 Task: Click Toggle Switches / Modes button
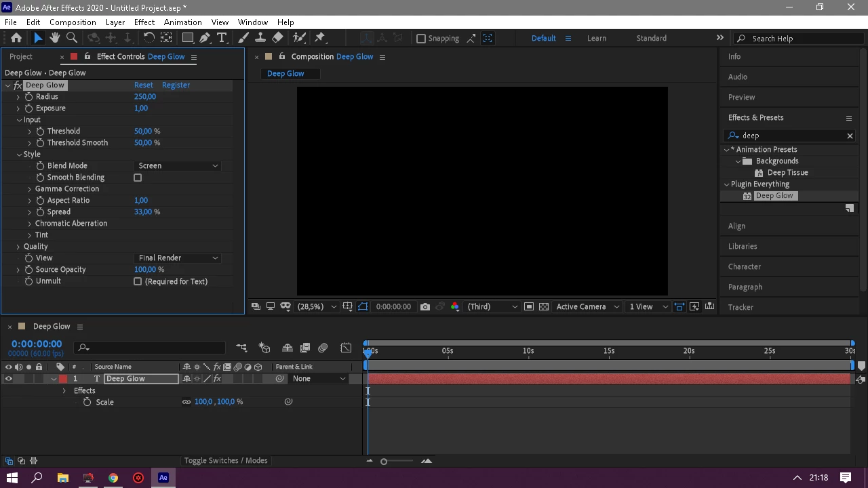[x=226, y=461]
